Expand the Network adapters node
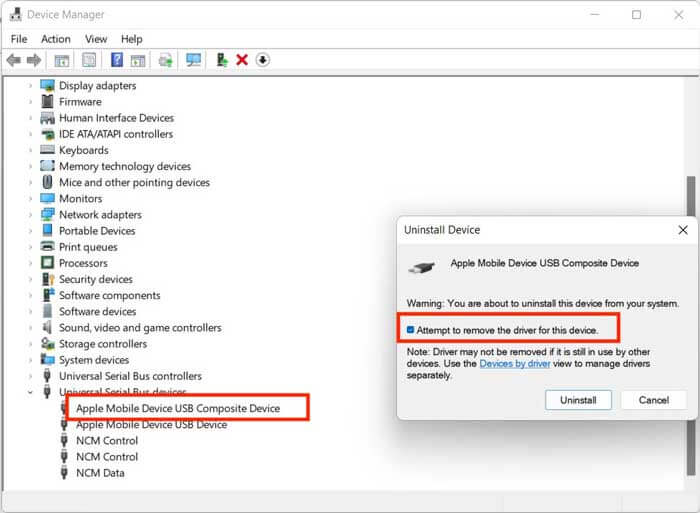 [x=30, y=215]
